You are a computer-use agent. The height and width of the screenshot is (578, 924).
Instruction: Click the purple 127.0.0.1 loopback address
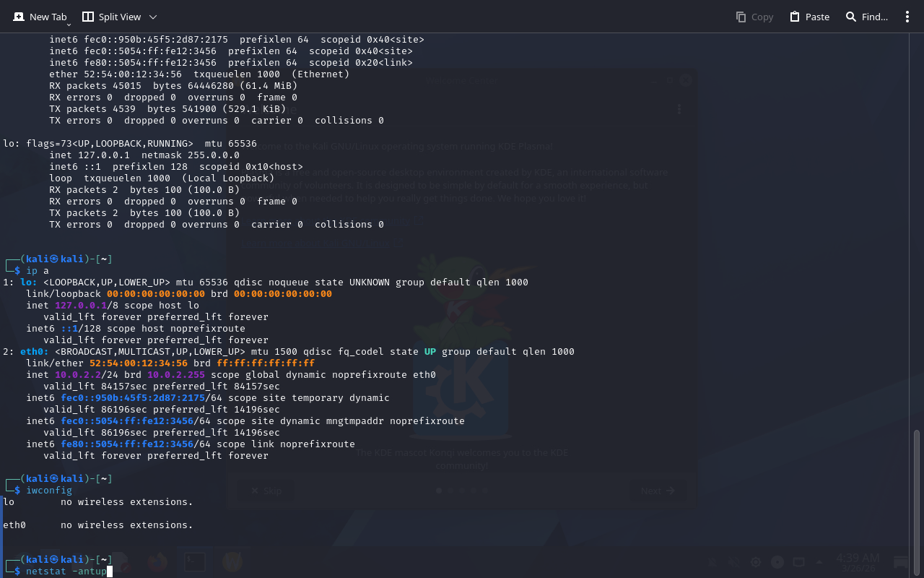81,306
